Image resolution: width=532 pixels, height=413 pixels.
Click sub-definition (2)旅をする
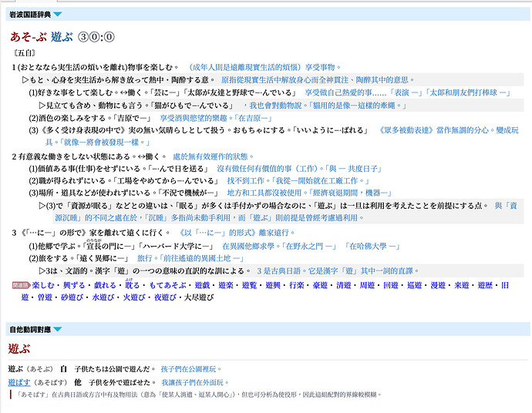pos(79,258)
